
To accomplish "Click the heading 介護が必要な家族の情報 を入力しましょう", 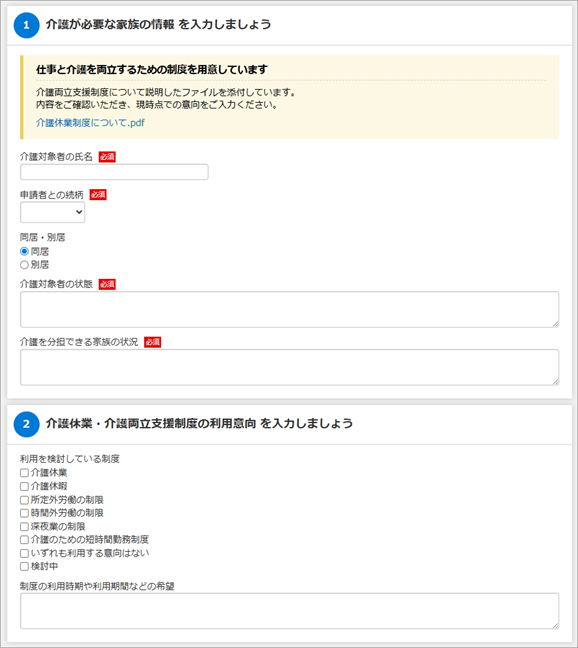I will pos(158,25).
